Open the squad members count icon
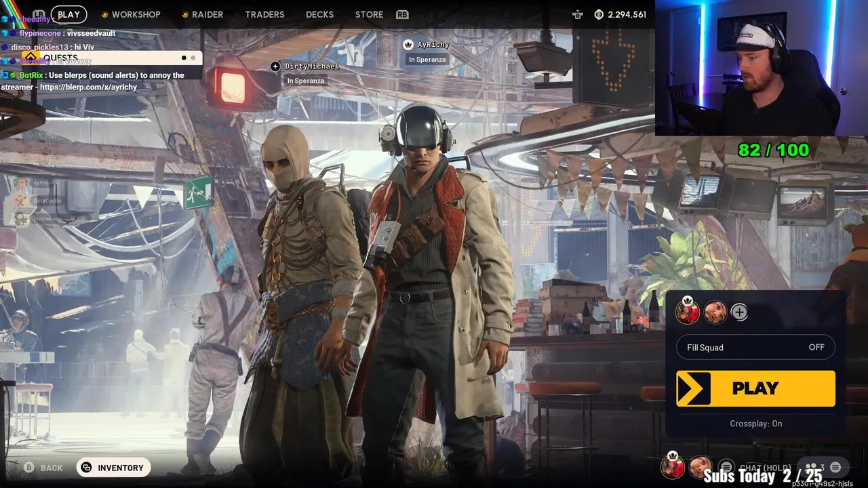Image resolution: width=868 pixels, height=488 pixels. click(812, 468)
